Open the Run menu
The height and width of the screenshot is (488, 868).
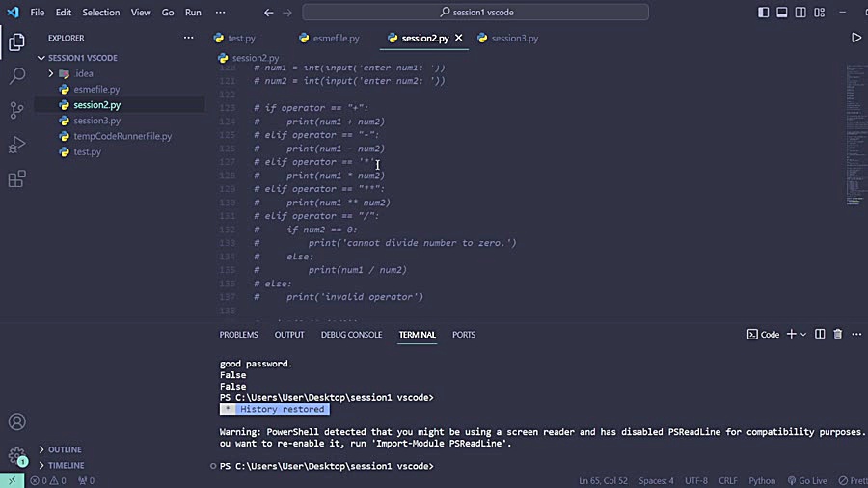pyautogui.click(x=193, y=13)
